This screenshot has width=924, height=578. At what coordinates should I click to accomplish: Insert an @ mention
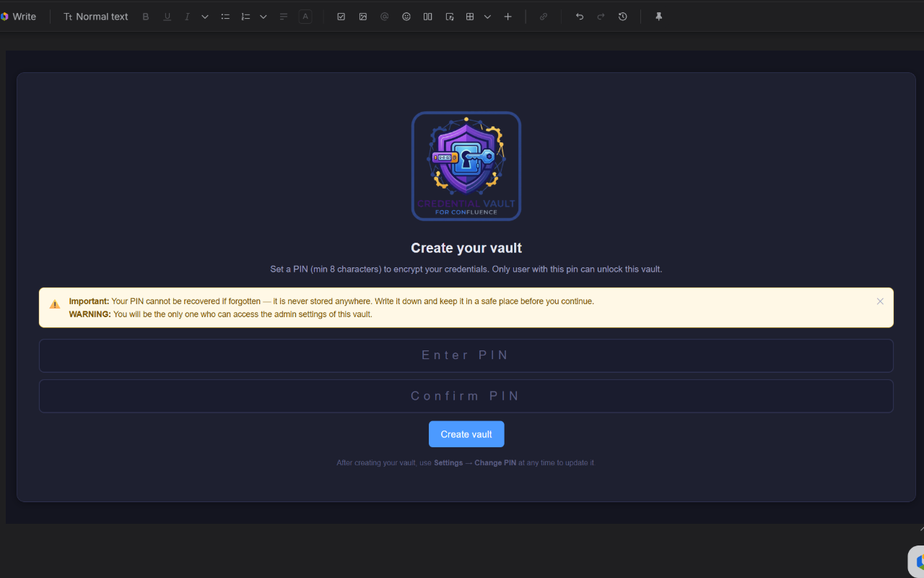[x=385, y=17]
